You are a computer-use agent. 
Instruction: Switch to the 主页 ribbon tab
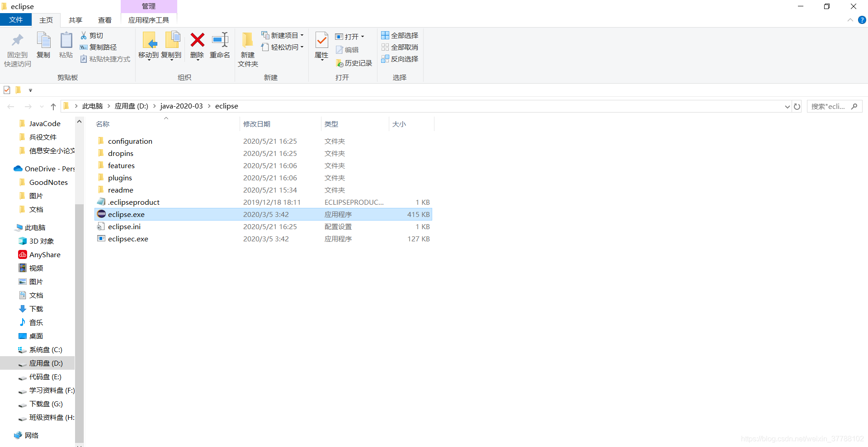pos(46,20)
